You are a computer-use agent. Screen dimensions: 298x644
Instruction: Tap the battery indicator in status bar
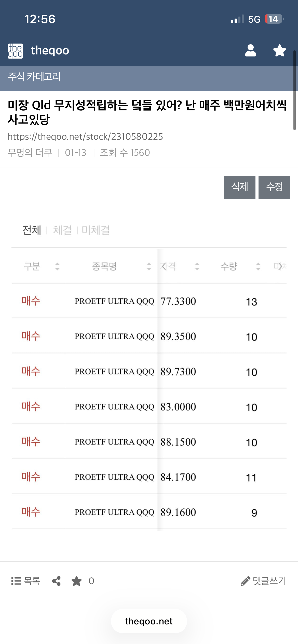point(274,19)
